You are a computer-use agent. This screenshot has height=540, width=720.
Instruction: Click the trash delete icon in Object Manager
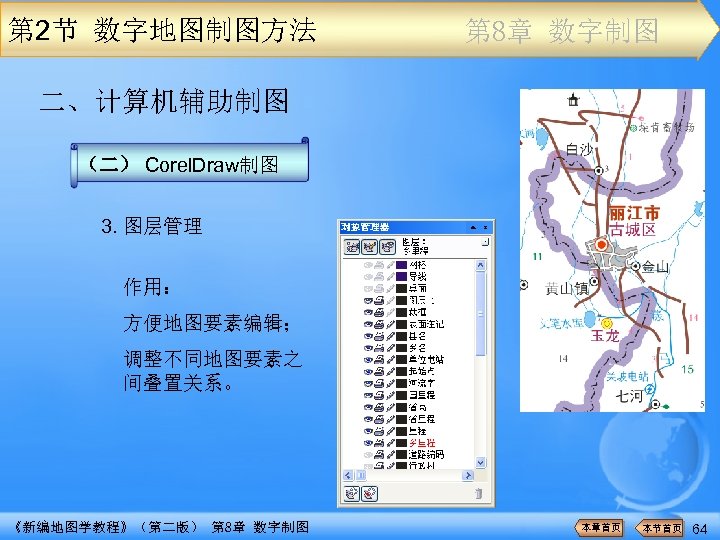coord(478,494)
